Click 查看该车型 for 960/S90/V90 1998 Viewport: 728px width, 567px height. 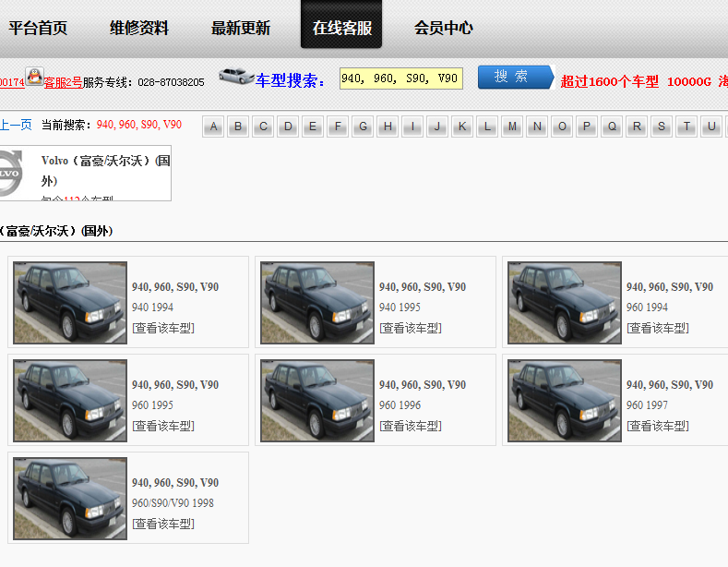(163, 524)
